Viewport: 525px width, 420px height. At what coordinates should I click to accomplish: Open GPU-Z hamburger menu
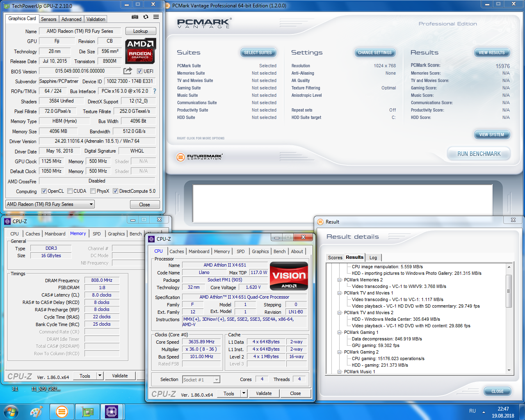click(156, 17)
